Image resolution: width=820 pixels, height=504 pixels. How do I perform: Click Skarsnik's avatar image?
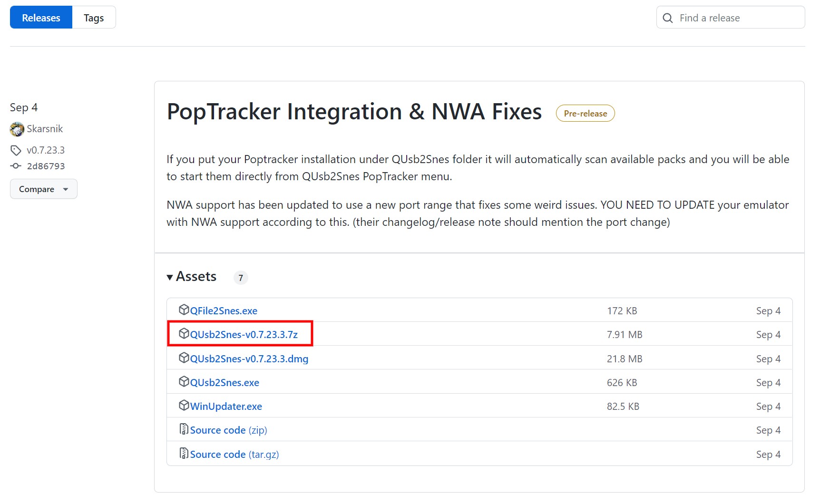(17, 129)
